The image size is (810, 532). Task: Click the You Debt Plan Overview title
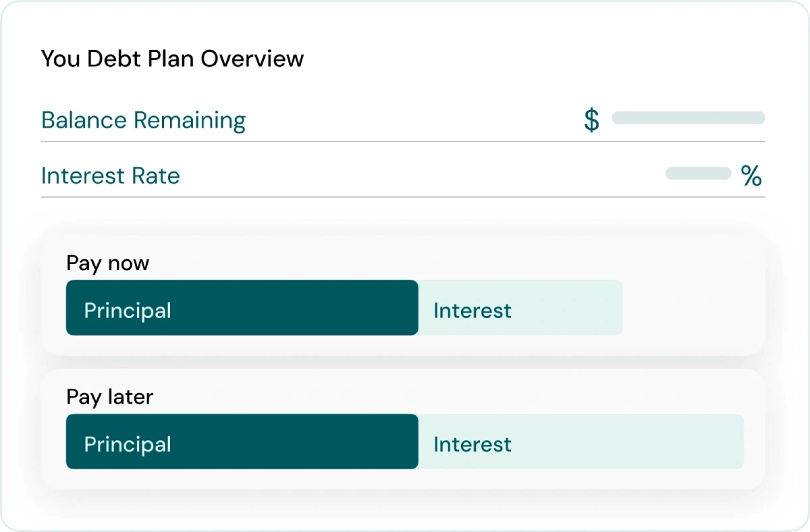click(x=172, y=59)
